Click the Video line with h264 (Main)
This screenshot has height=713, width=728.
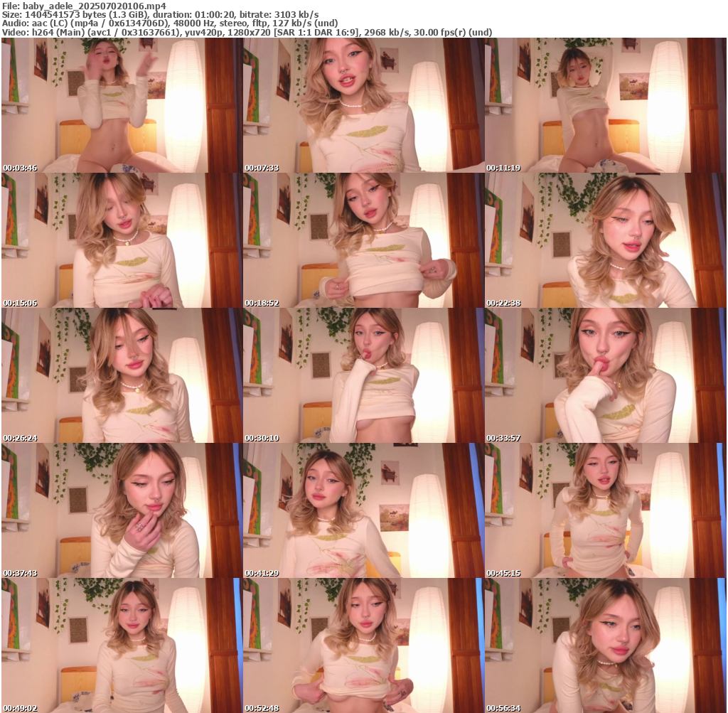[247, 33]
